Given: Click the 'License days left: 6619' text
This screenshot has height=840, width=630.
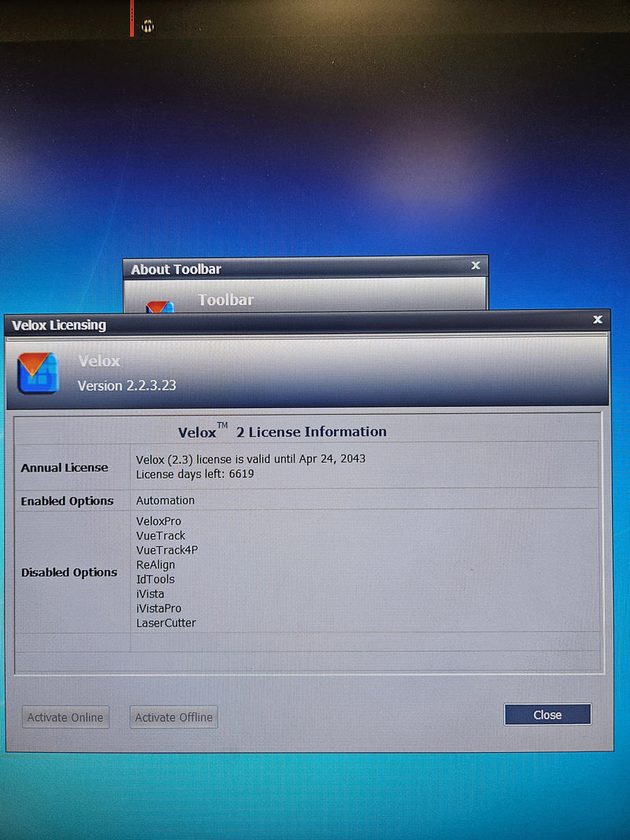Looking at the screenshot, I should point(195,474).
